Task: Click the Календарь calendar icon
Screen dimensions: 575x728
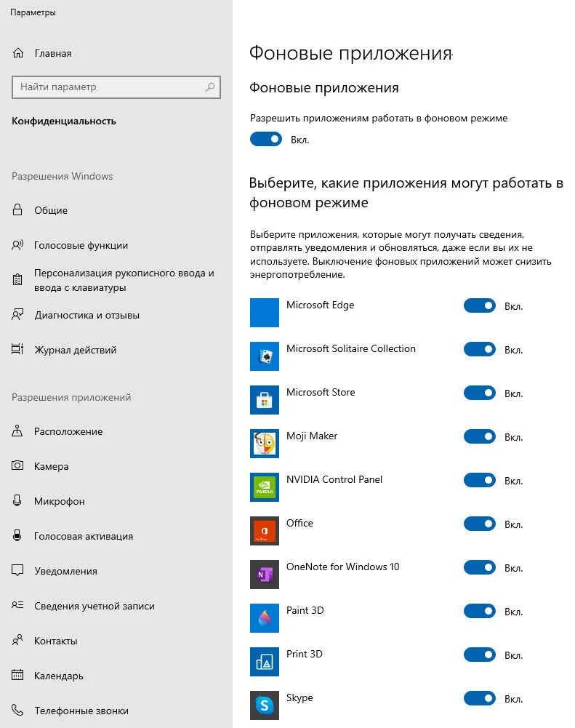Action: point(17,675)
